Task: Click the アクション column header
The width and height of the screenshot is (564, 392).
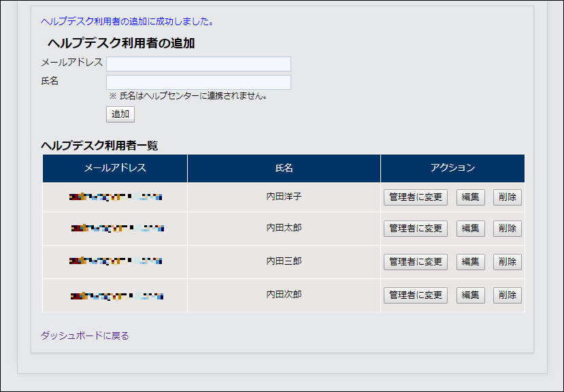Action: (452, 168)
